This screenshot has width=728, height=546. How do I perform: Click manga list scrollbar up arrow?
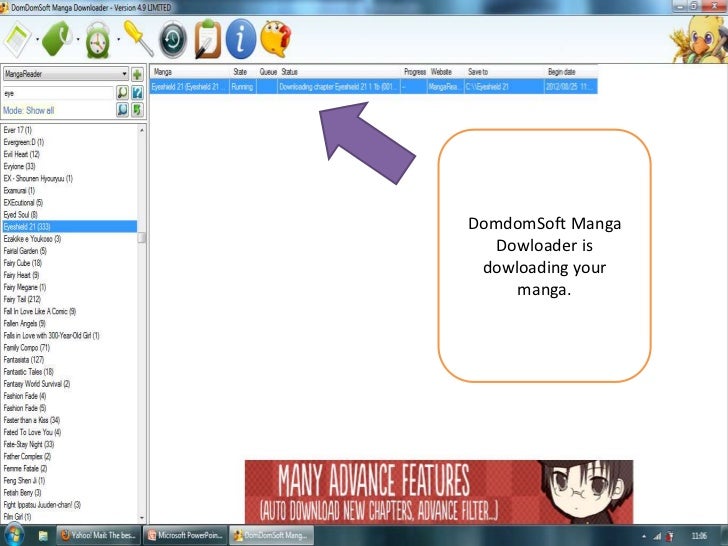pyautogui.click(x=142, y=130)
